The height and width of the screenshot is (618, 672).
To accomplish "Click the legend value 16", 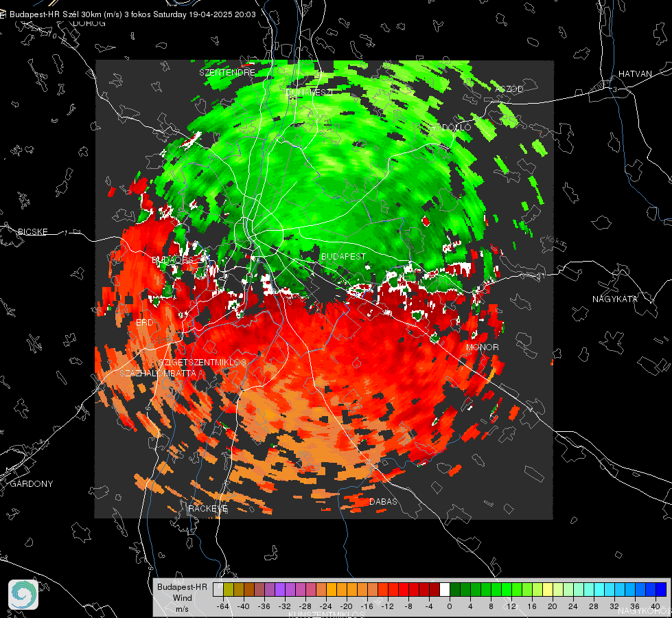I will click(532, 606).
